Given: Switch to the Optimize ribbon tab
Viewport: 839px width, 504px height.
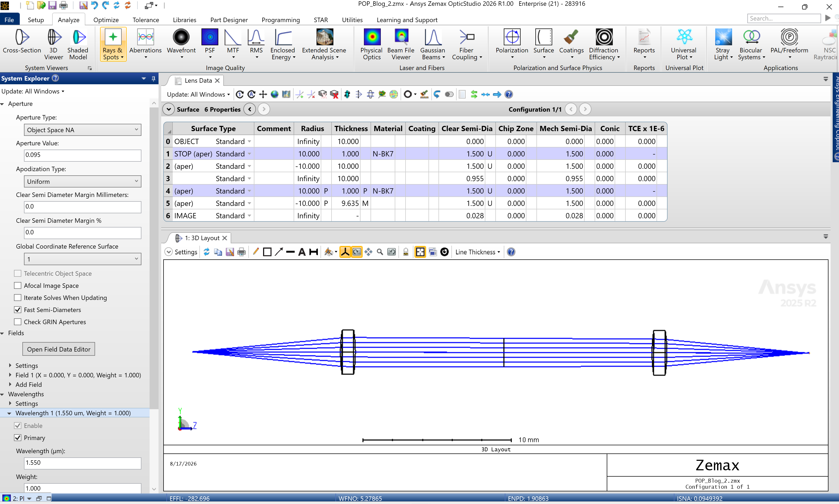Looking at the screenshot, I should tap(106, 20).
